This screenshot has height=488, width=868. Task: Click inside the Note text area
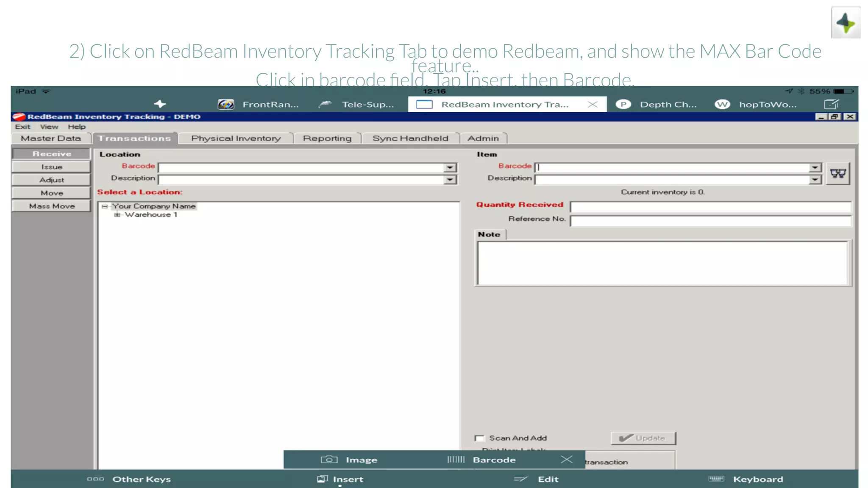pyautogui.click(x=662, y=263)
